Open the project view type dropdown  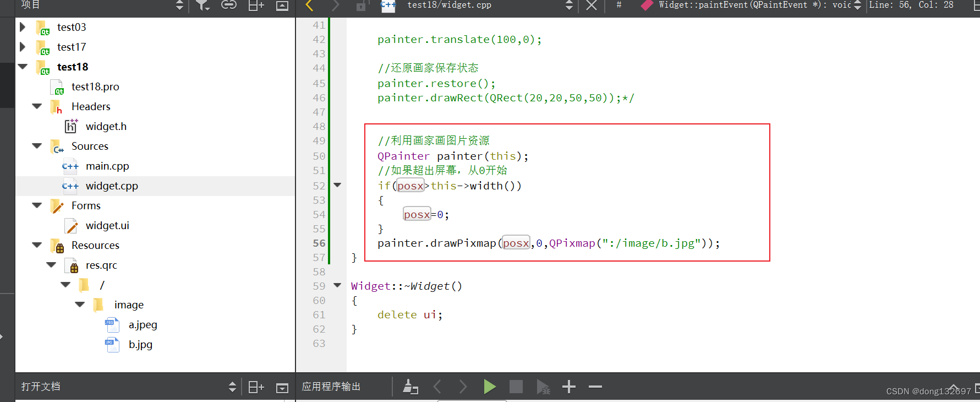[x=179, y=6]
